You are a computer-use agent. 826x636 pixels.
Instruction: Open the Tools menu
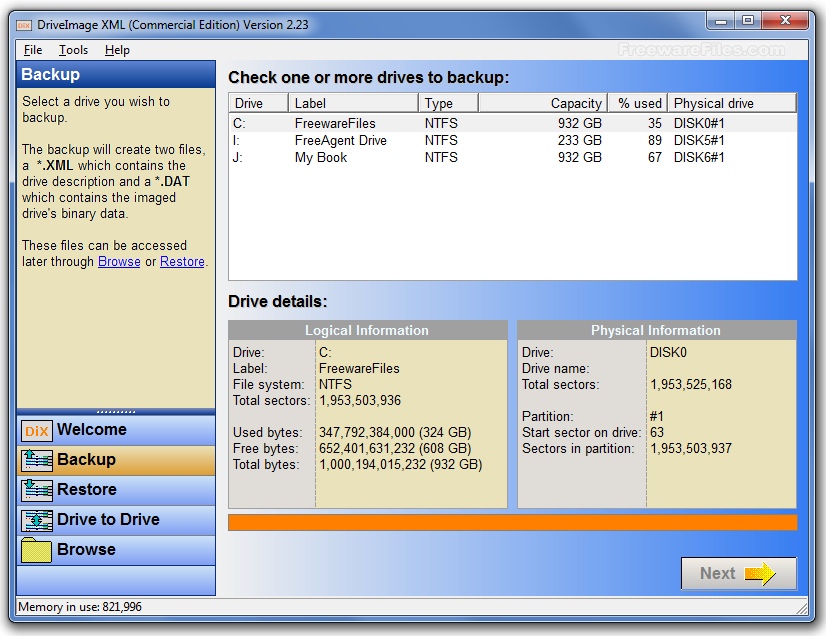(73, 50)
